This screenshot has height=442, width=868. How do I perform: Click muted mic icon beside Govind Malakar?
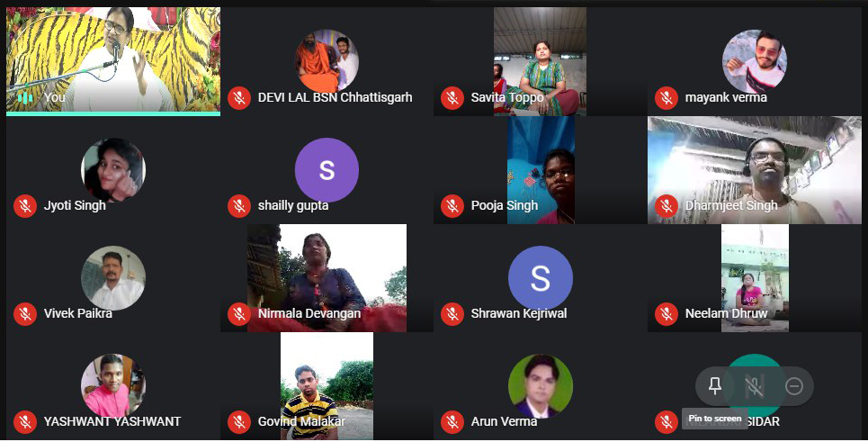[x=239, y=421]
